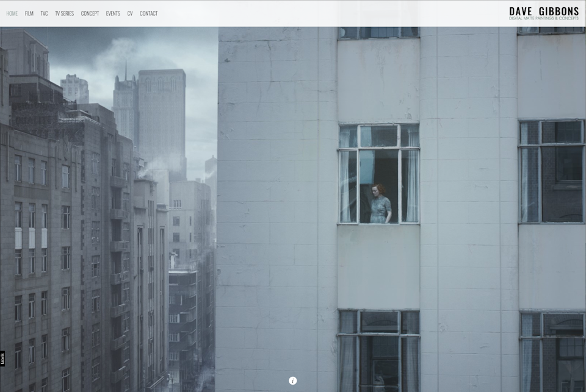Open the HOME page link

[12, 13]
